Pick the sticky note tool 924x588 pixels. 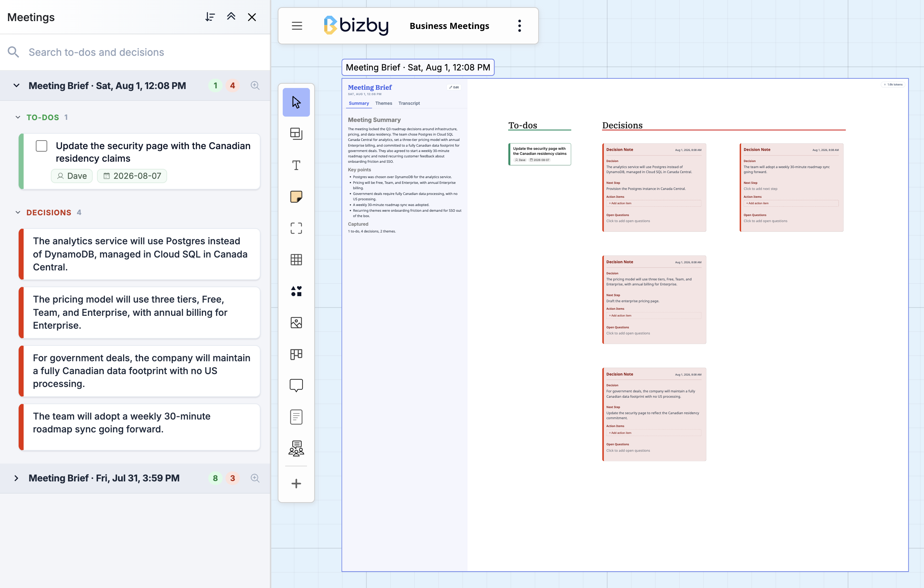(x=296, y=197)
